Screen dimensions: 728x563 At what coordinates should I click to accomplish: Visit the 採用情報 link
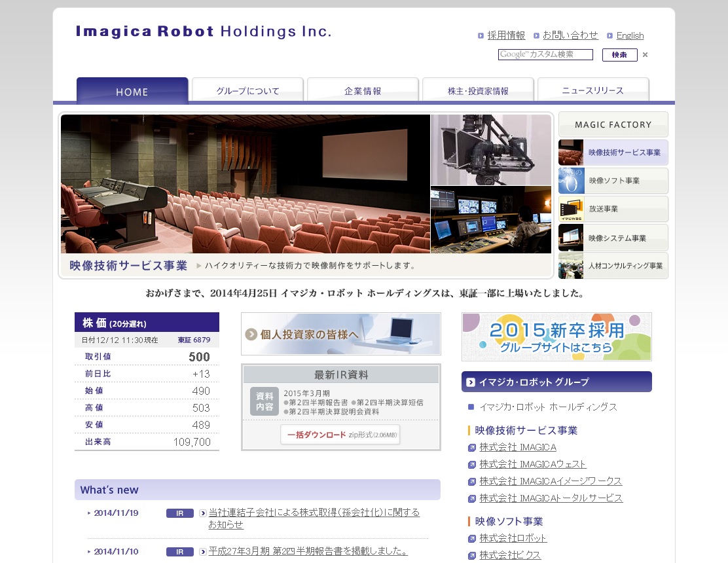coord(506,35)
